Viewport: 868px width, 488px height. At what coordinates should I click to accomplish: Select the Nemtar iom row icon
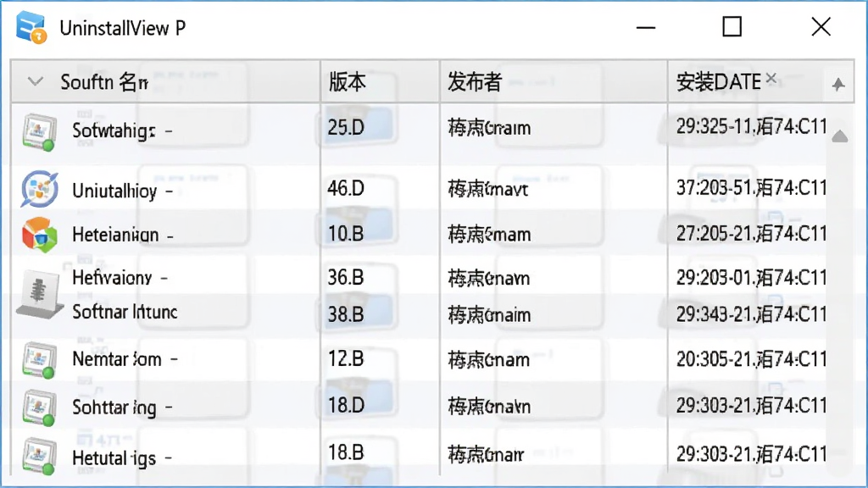click(39, 360)
